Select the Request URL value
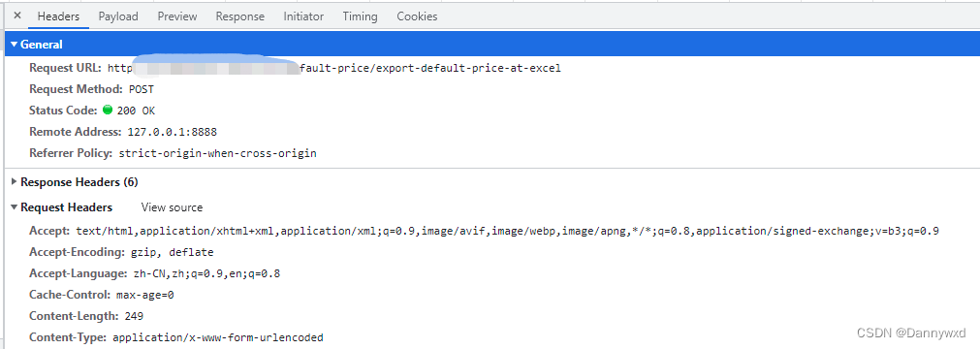The height and width of the screenshot is (349, 980). (x=334, y=68)
